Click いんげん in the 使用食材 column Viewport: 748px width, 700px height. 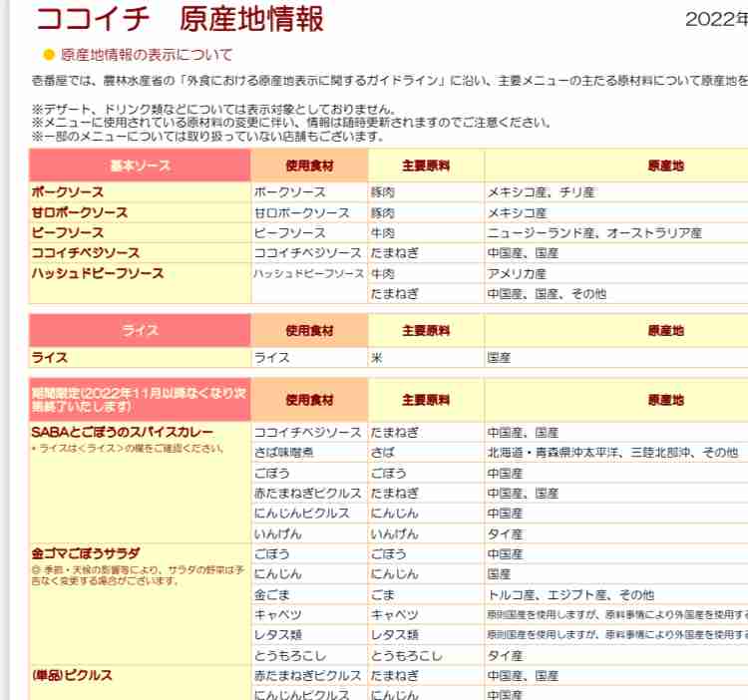coord(277,533)
